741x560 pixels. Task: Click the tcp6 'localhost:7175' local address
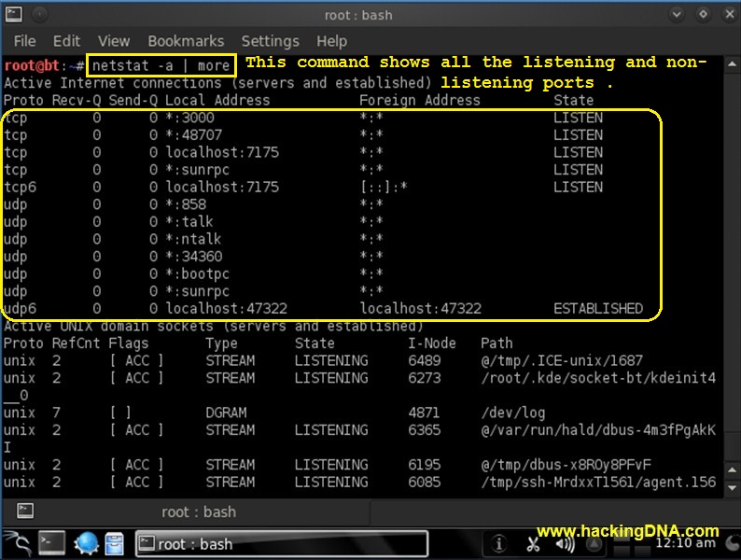click(x=222, y=188)
